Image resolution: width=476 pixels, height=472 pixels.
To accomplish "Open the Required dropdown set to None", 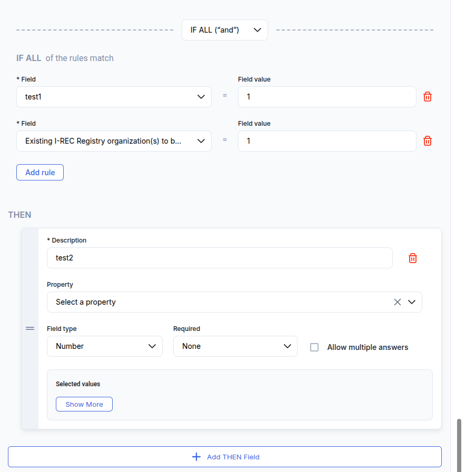I will tap(235, 346).
